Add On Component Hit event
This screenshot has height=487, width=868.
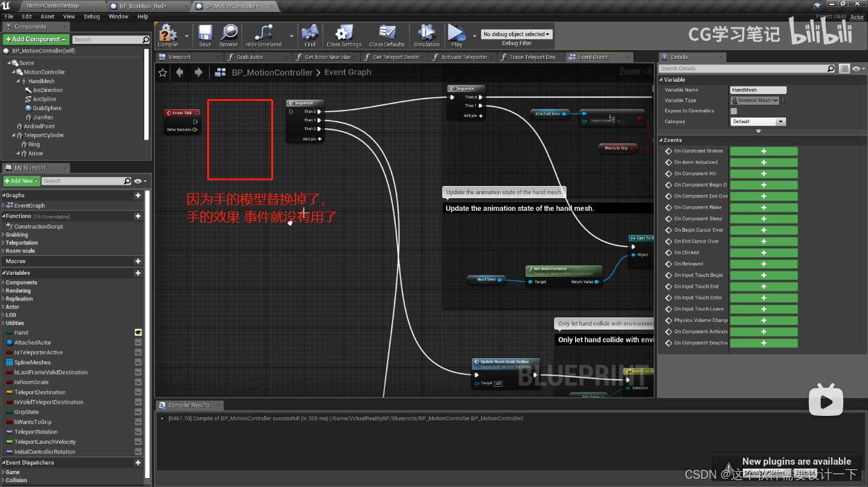(x=763, y=173)
